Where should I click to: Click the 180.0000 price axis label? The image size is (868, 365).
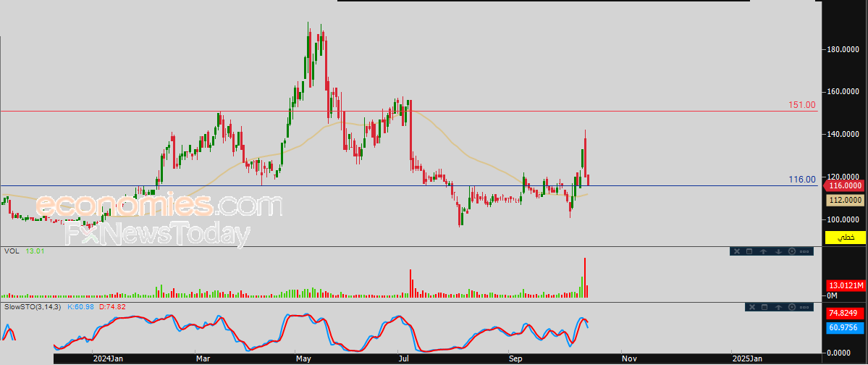pos(845,50)
